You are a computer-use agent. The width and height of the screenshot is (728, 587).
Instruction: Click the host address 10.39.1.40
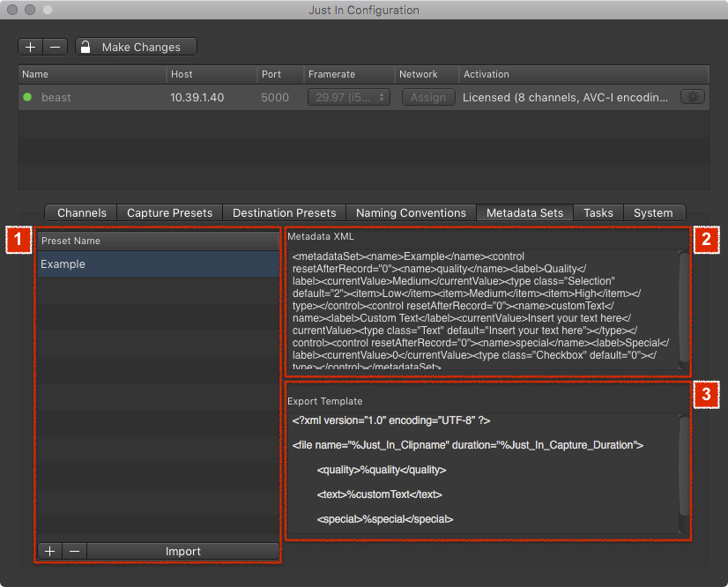click(x=197, y=98)
